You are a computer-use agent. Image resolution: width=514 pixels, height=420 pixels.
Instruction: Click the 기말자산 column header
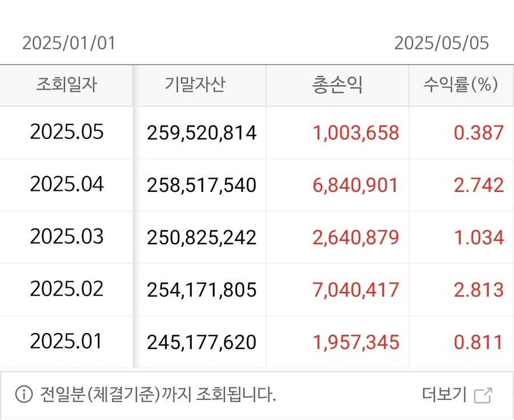click(x=195, y=85)
